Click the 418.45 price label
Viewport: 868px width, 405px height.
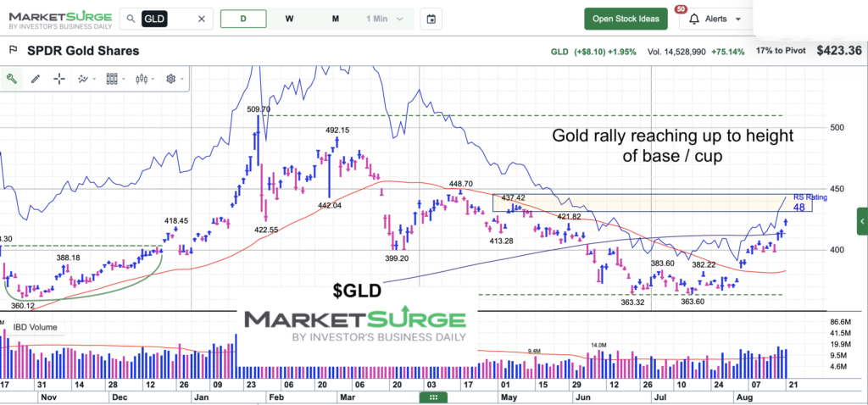click(176, 221)
